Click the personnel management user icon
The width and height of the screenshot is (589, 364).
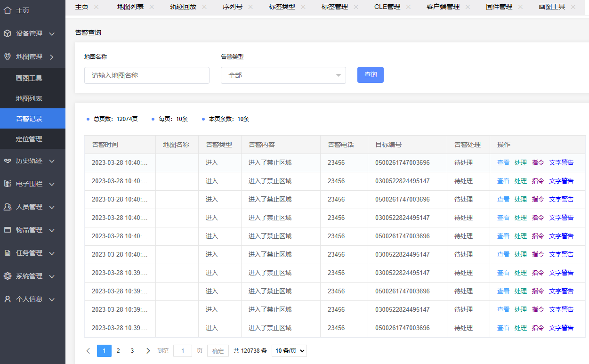tap(8, 207)
